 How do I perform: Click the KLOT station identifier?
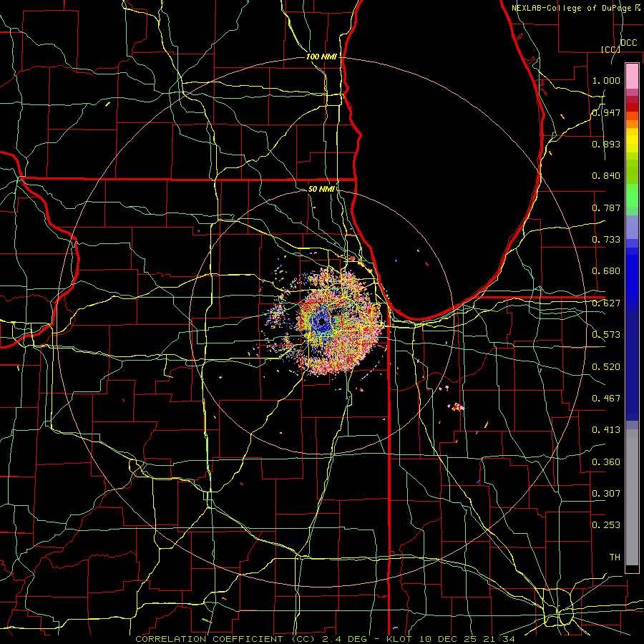tap(399, 639)
